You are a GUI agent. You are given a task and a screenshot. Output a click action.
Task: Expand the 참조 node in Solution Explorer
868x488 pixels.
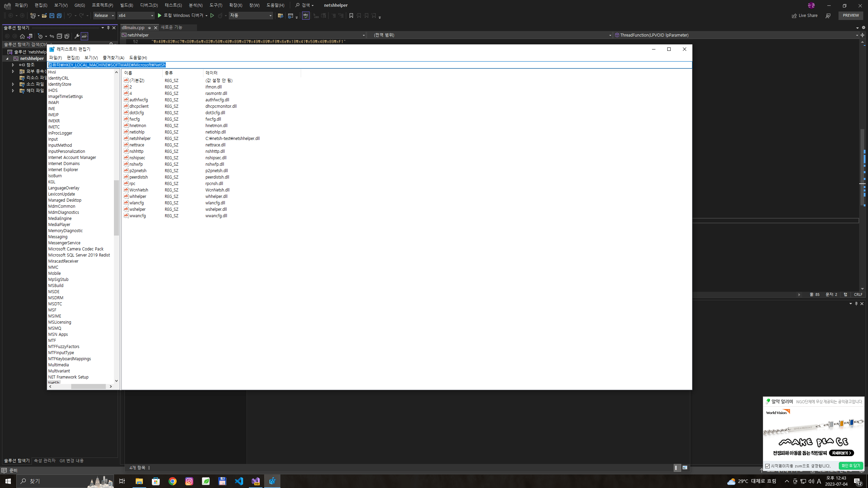point(13,65)
